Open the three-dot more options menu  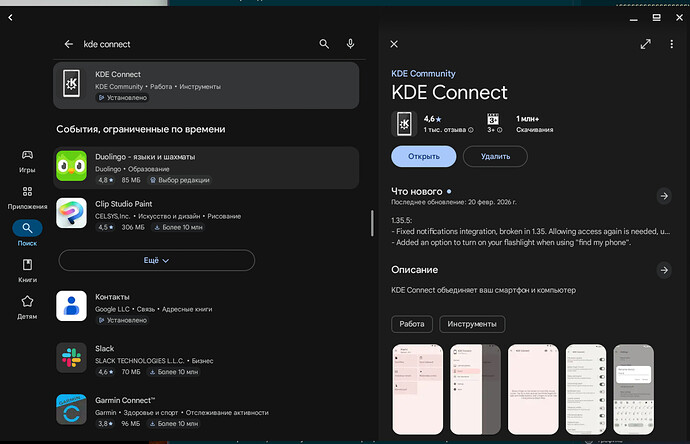672,44
